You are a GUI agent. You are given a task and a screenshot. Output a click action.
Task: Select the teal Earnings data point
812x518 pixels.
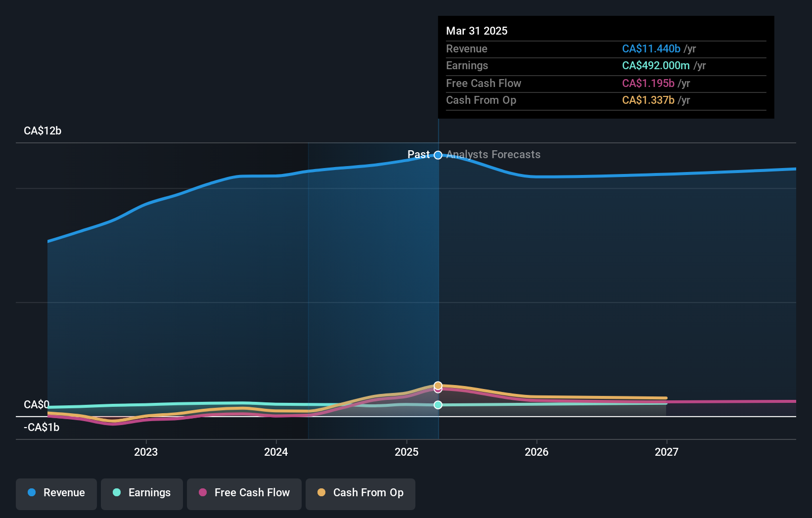click(438, 405)
